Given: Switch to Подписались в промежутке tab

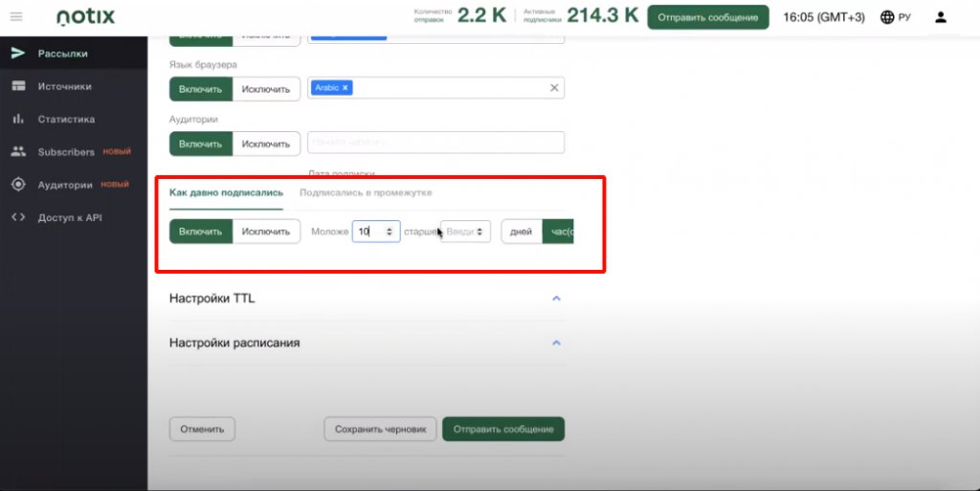Looking at the screenshot, I should pyautogui.click(x=366, y=192).
